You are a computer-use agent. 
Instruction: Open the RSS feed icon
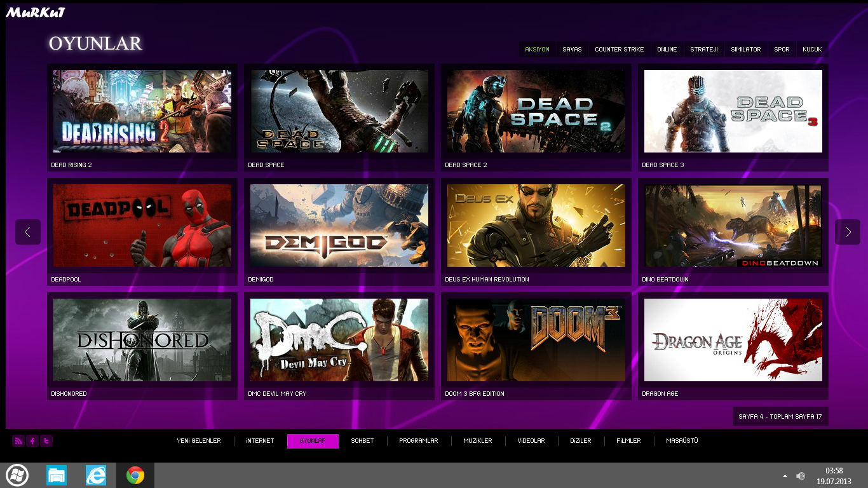(18, 441)
